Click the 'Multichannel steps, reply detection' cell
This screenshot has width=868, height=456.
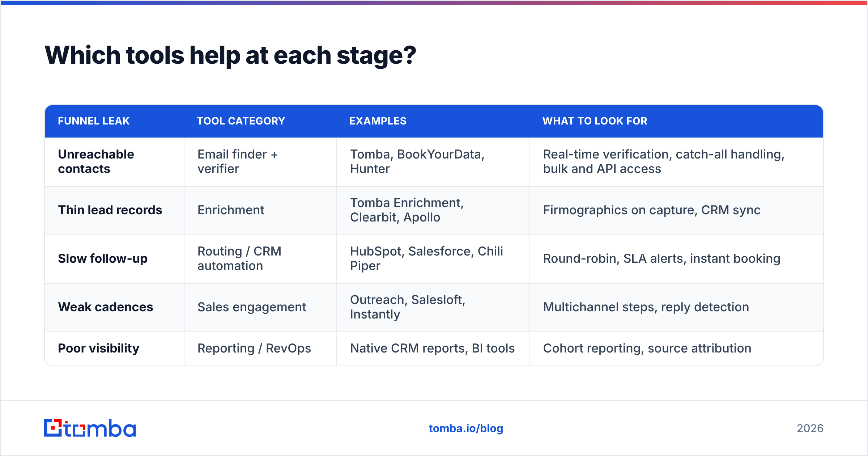(x=677, y=308)
